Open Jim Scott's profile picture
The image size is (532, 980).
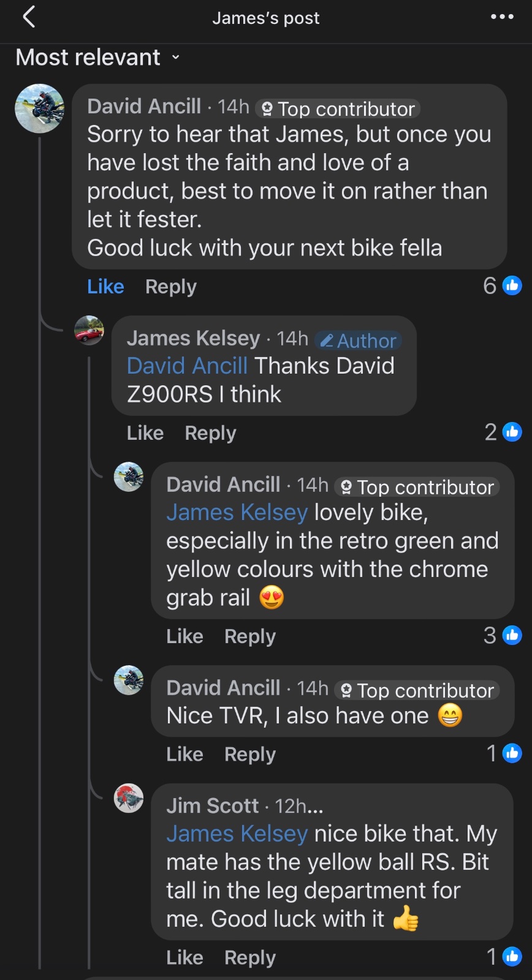pyautogui.click(x=129, y=798)
